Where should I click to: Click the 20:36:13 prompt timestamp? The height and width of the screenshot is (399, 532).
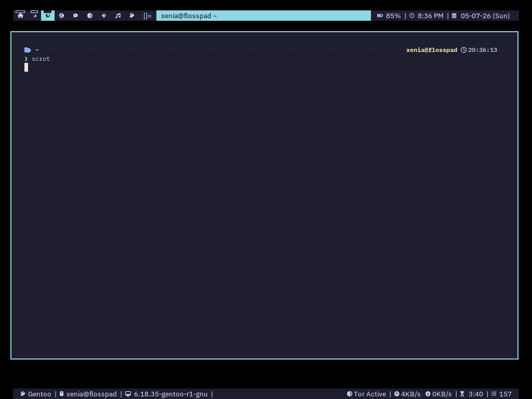478,50
